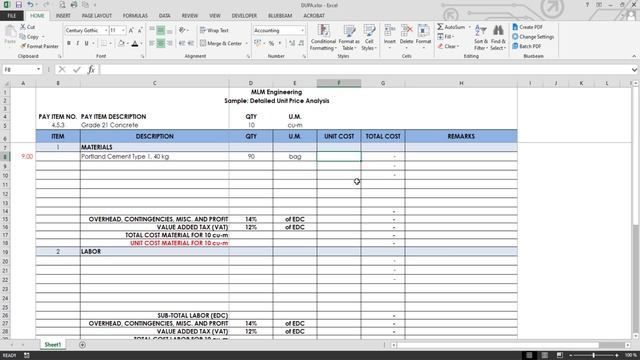
Task: Open Conditional Formatting
Action: coord(323,38)
